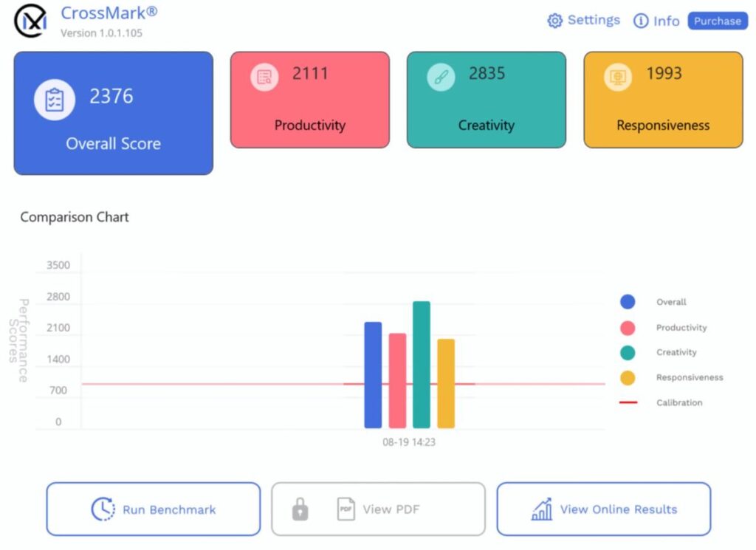
Task: Select the 08-19 14:23 chart label
Action: tap(409, 442)
